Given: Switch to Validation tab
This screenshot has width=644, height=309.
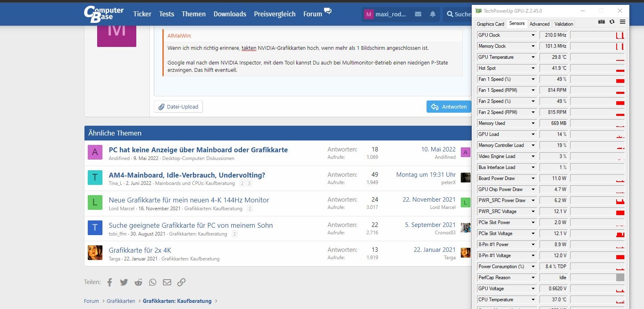Looking at the screenshot, I should [x=564, y=24].
